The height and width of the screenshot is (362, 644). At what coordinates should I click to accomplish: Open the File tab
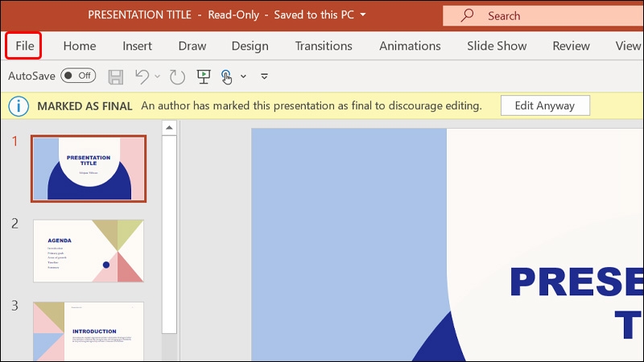24,46
